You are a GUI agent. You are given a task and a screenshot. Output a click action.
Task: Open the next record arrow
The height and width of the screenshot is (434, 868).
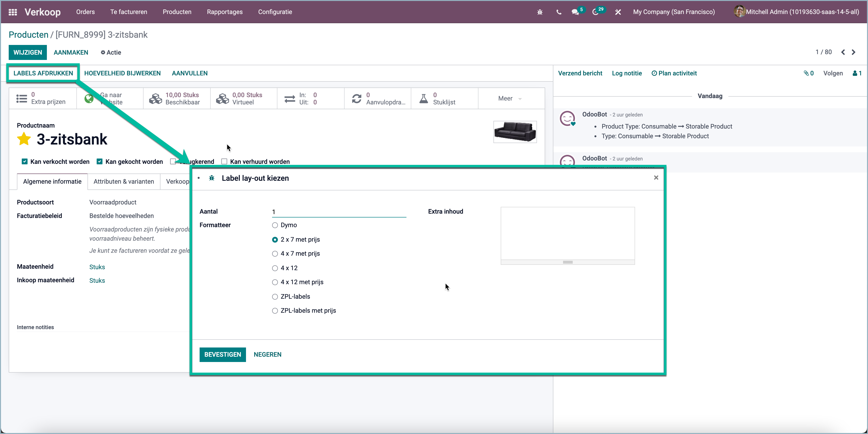click(x=854, y=52)
